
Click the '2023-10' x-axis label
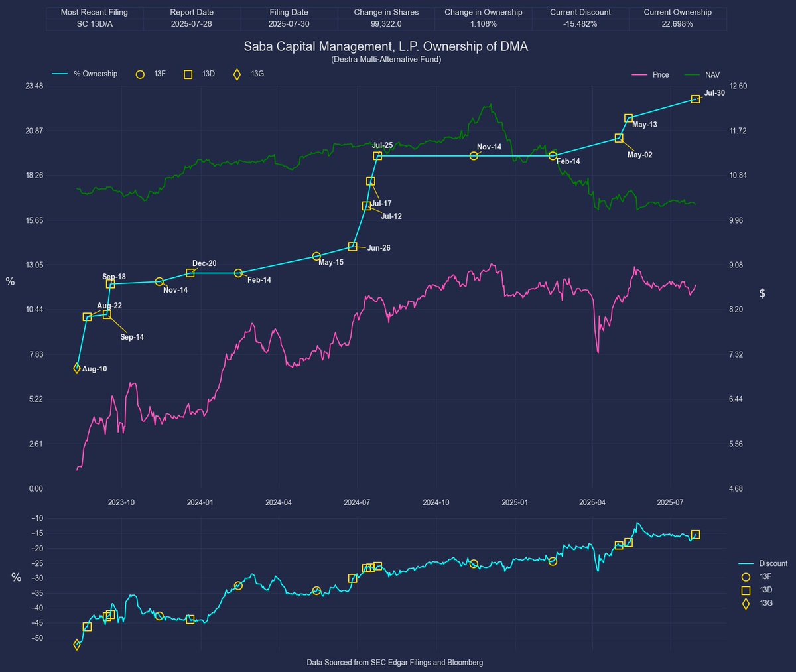[x=121, y=502]
